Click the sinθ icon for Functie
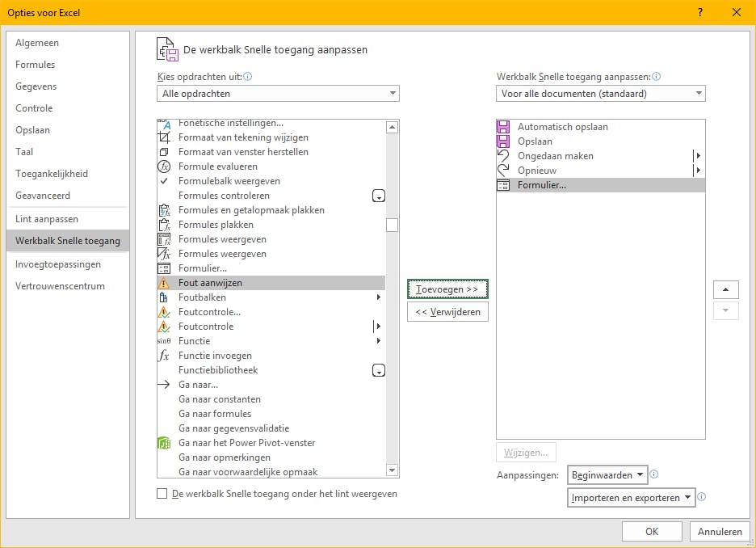The image size is (756, 548). coord(164,341)
